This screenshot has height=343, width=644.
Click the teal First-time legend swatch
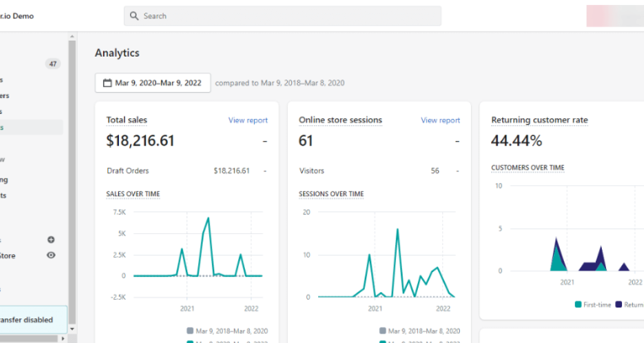(578, 304)
